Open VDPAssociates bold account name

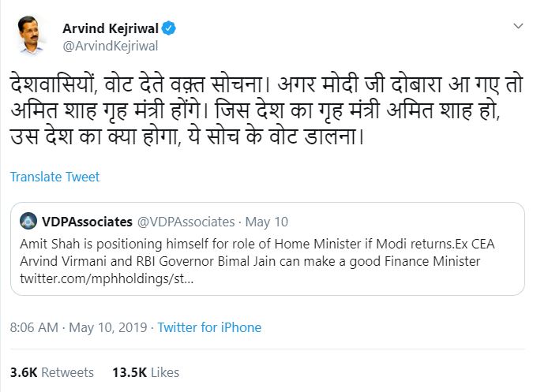click(85, 222)
